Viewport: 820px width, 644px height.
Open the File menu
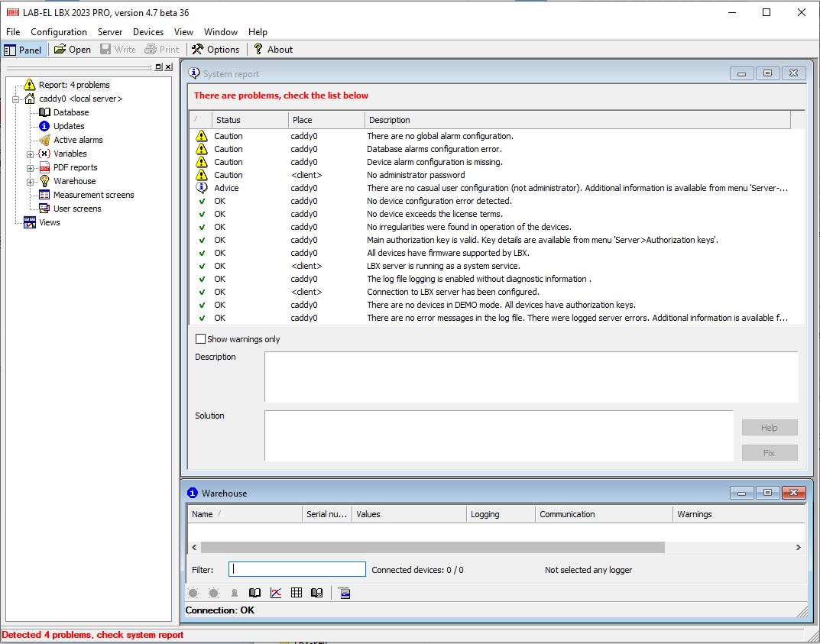13,32
